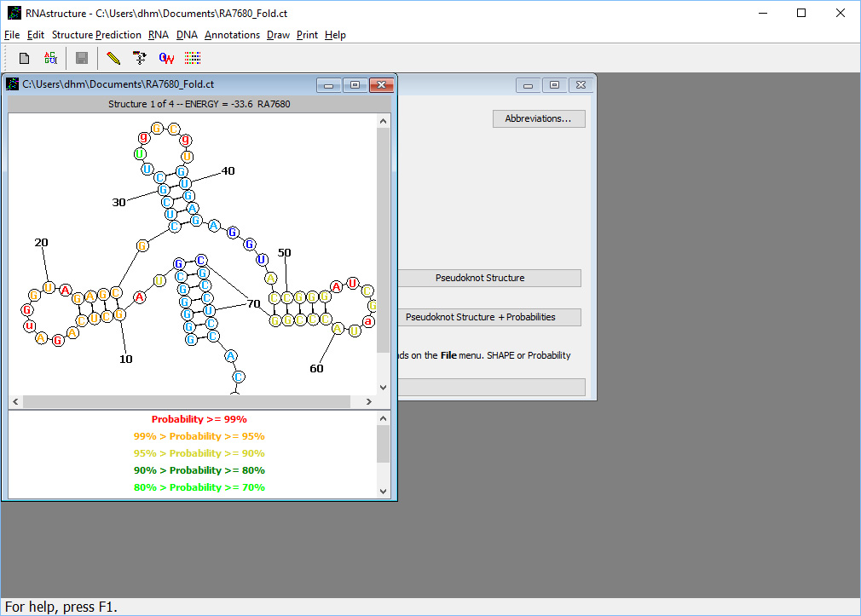Open the dot plot colored-grid icon

tap(192, 58)
